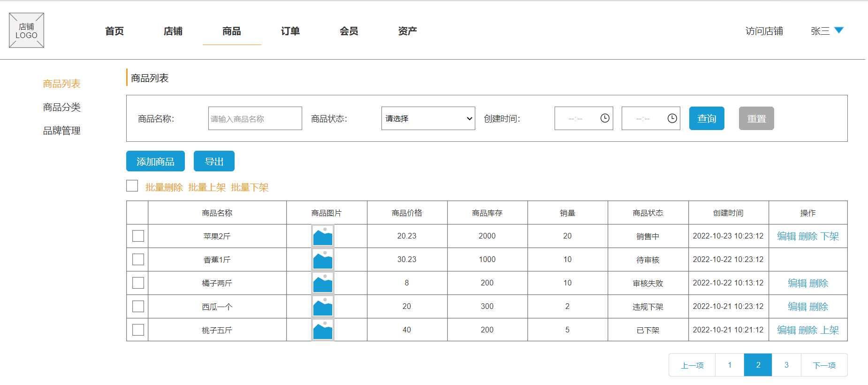Click the 销量 column header
This screenshot has width=868, height=385.
pos(568,213)
